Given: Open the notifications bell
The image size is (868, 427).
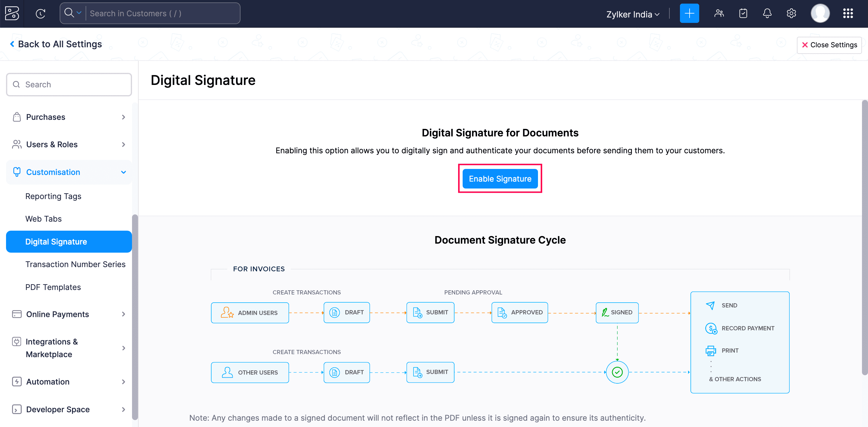Looking at the screenshot, I should pyautogui.click(x=767, y=14).
